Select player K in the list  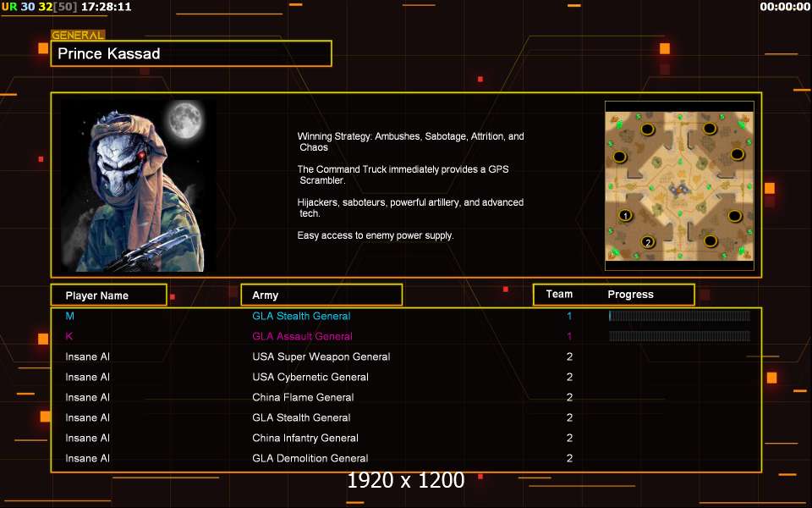click(x=69, y=336)
